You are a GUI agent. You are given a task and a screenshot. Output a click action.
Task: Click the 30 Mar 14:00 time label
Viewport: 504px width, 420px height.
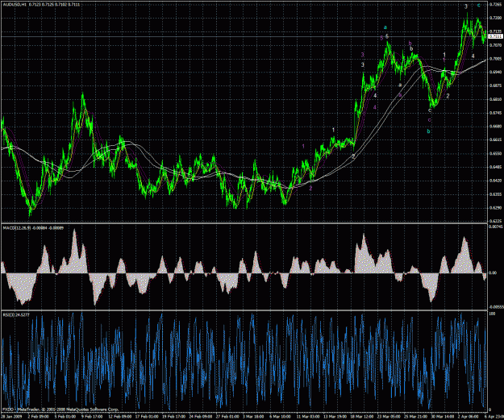442,417
